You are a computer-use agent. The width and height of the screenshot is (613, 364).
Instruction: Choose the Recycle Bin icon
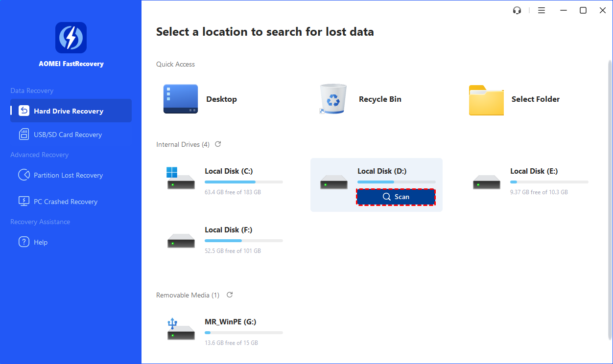pyautogui.click(x=333, y=99)
